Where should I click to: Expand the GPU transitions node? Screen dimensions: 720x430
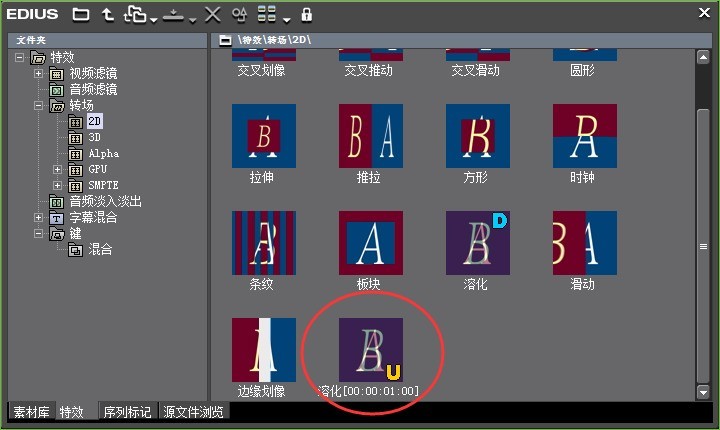click(57, 170)
